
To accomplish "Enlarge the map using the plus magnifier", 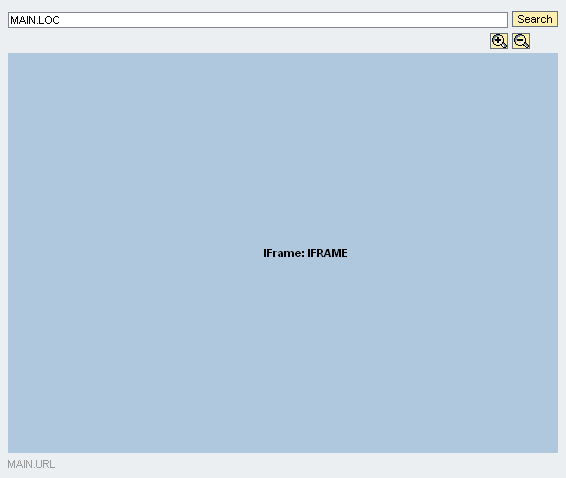I will click(x=499, y=41).
